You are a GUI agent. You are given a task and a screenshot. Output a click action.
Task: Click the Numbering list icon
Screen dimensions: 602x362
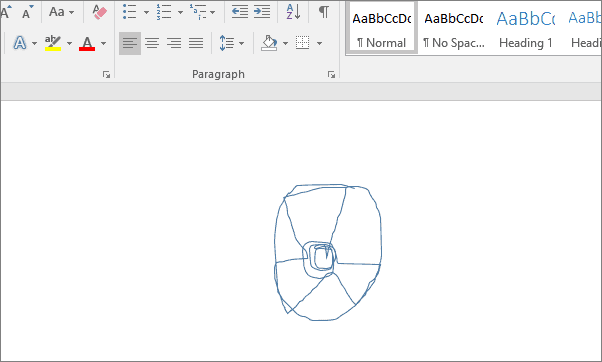point(164,12)
